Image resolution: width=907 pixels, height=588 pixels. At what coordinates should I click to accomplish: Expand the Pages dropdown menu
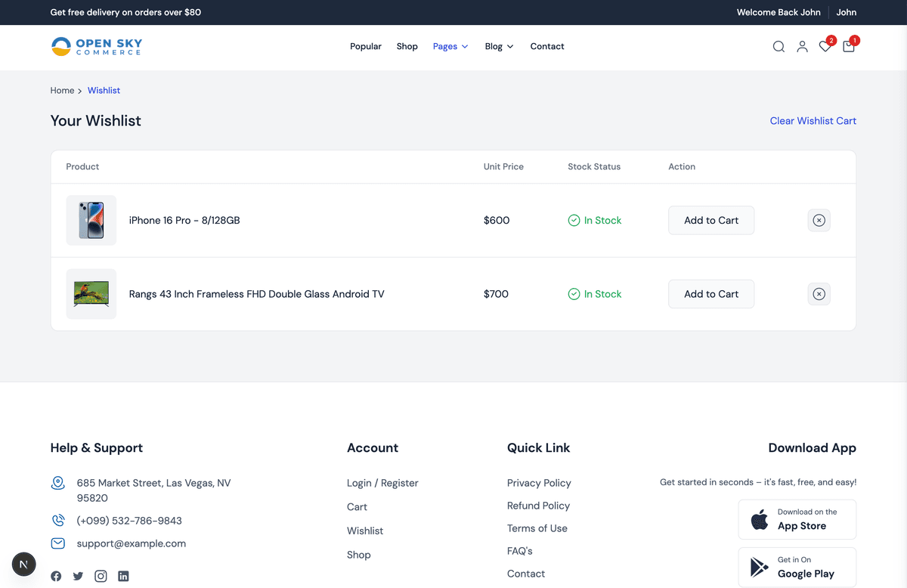click(x=450, y=47)
